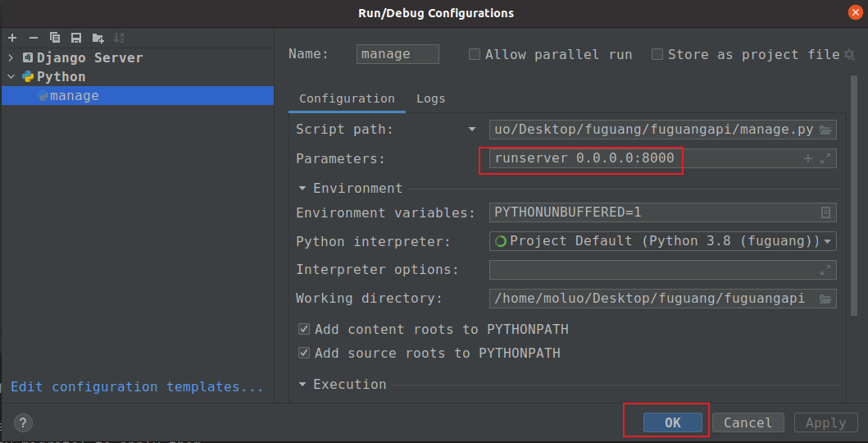
Task: Expand the Django Server tree node
Action: pyautogui.click(x=11, y=57)
